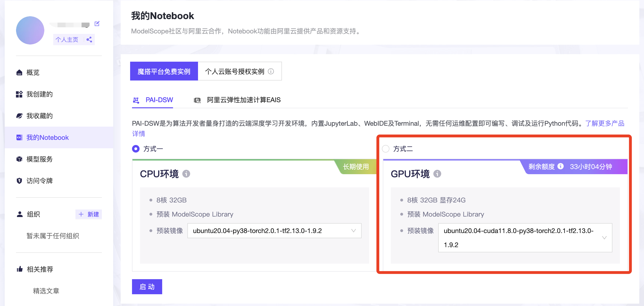Switch to 阿里云弹性加速计算EAIS tab
Viewport: 644px width, 306px height.
pyautogui.click(x=237, y=100)
